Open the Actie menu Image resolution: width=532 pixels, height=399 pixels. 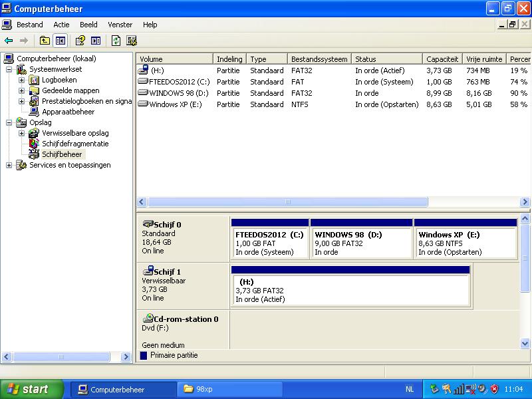pos(61,25)
